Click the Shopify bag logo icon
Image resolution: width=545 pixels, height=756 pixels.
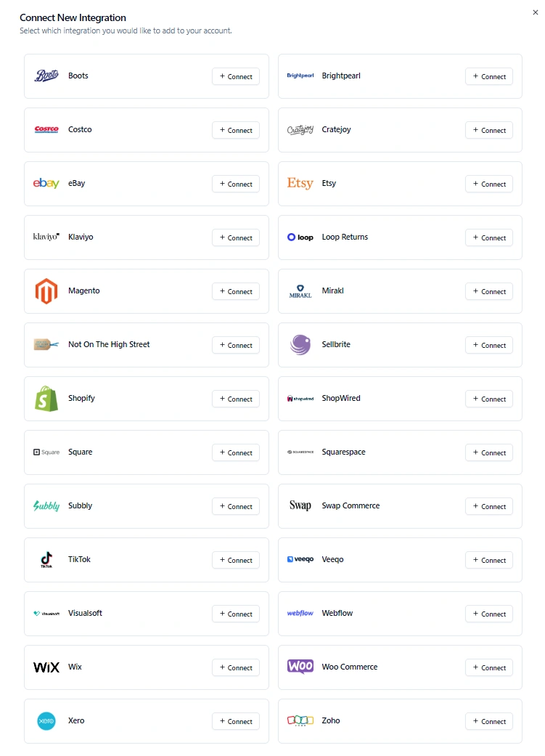click(x=46, y=399)
